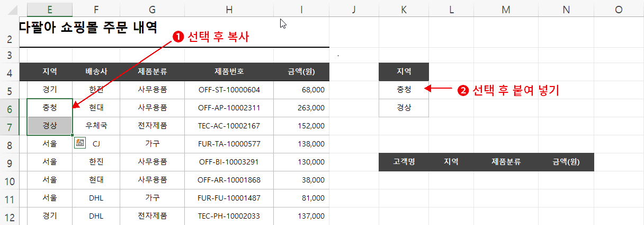Select cell K5 containing '충청'
This screenshot has height=225, width=644.
404,90
